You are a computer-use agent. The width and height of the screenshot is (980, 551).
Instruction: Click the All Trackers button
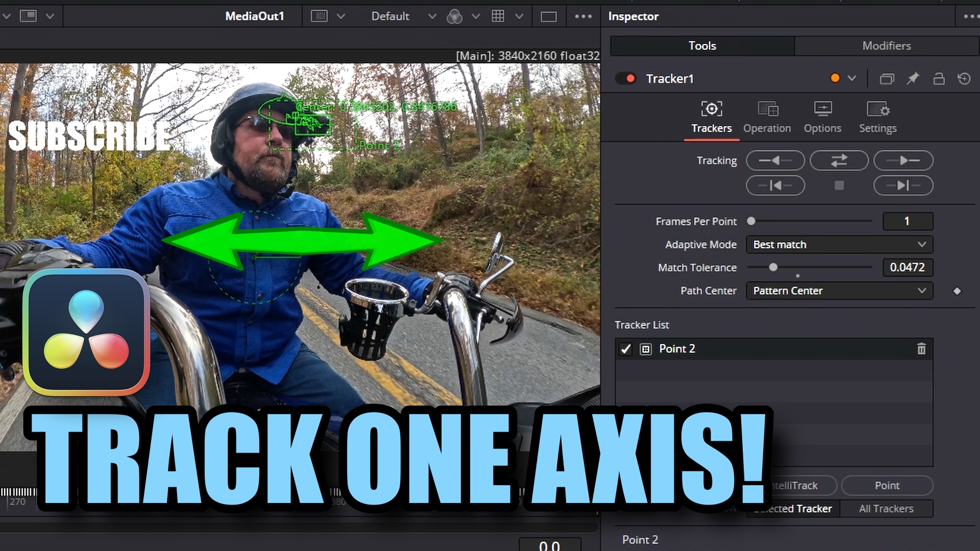click(x=887, y=508)
